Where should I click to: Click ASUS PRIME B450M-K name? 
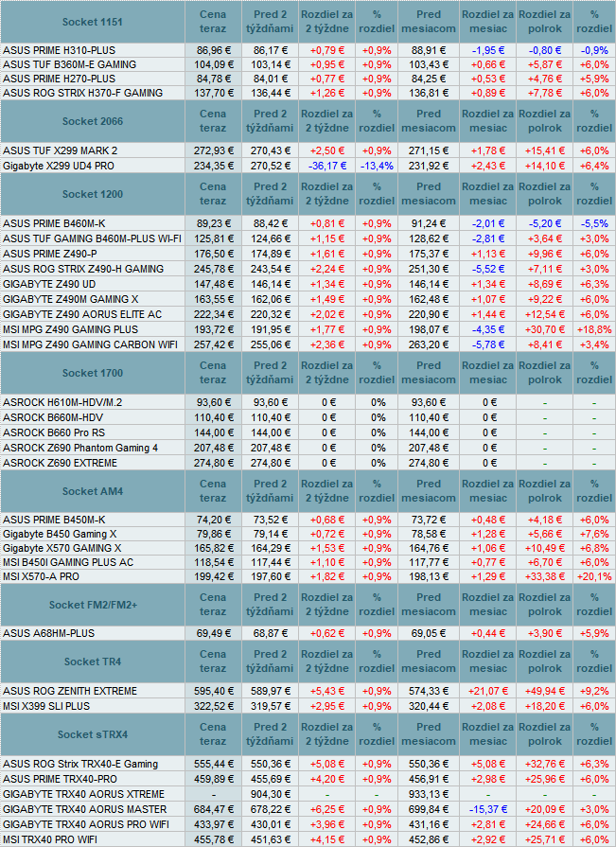(54, 520)
